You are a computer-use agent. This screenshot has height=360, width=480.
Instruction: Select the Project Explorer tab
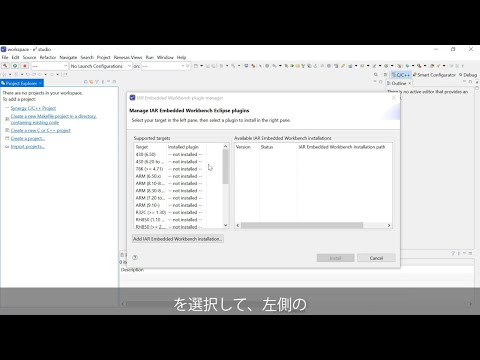click(21, 83)
